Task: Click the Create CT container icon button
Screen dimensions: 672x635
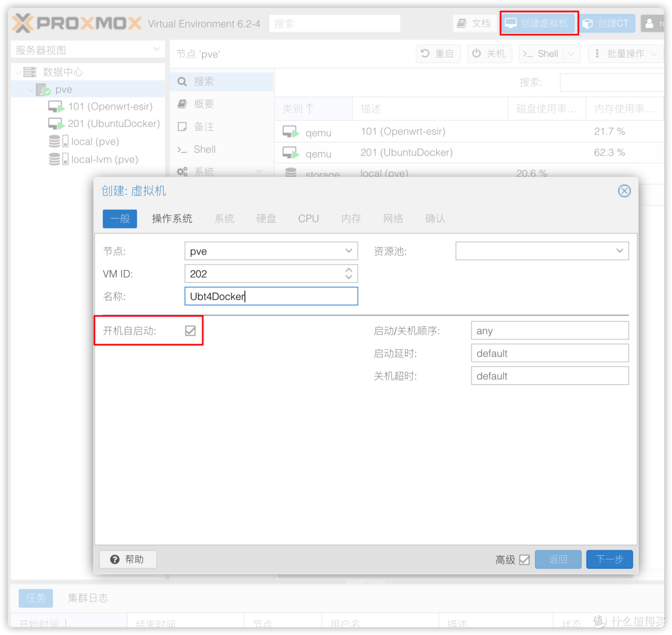Action: coord(588,24)
